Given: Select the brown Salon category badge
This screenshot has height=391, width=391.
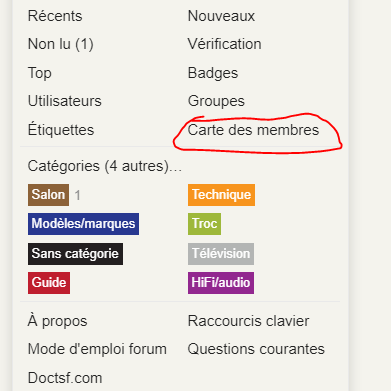Looking at the screenshot, I should 48,195.
